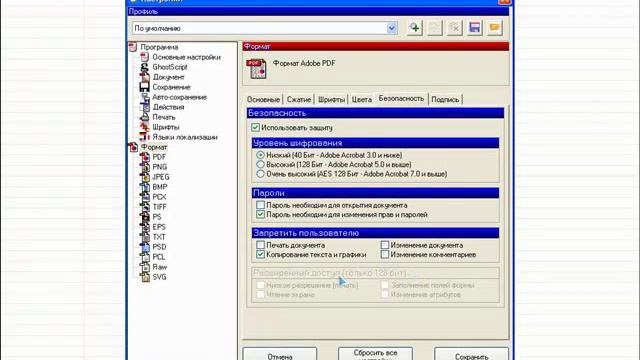Click the Формат tree node icon
The image size is (640, 360).
[133, 147]
